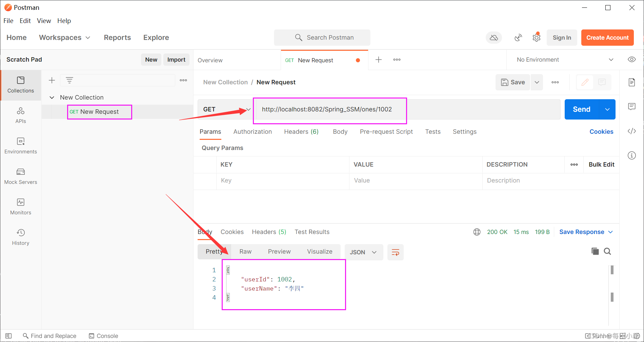Switch to the request Body tab

tap(340, 132)
